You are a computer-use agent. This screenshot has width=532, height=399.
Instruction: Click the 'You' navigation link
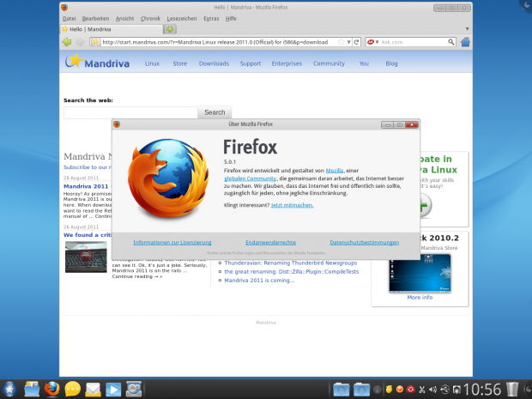click(364, 63)
